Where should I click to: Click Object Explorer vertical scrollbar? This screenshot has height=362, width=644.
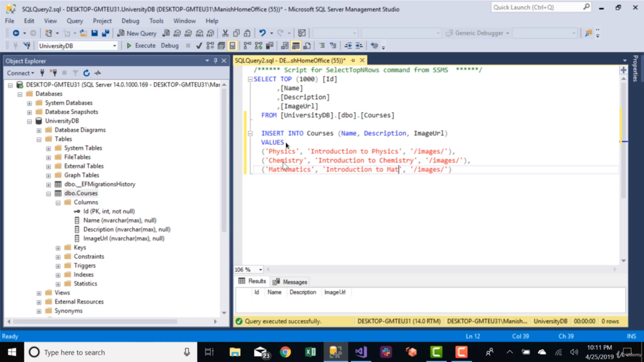click(224, 198)
